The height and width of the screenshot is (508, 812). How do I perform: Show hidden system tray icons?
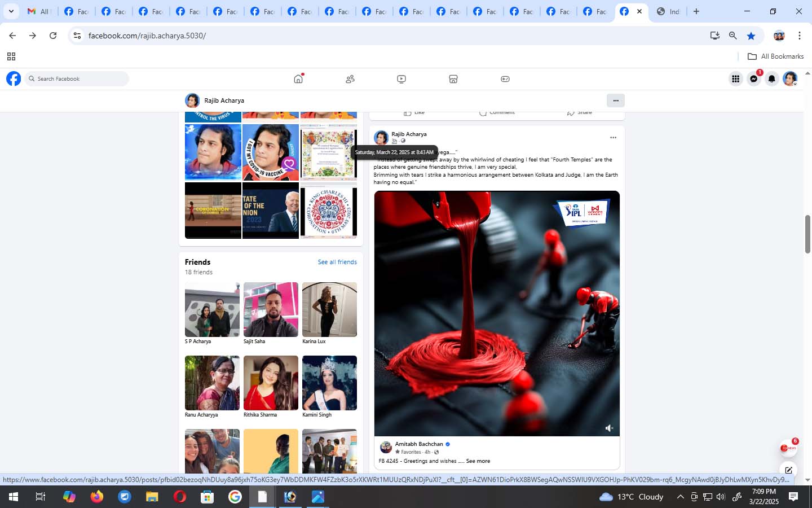(680, 497)
